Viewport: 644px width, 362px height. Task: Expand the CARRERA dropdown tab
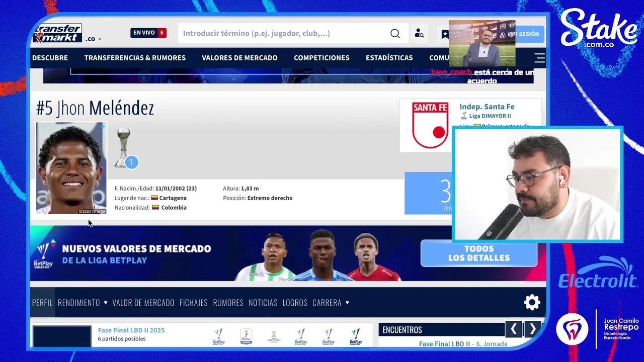coord(331,303)
